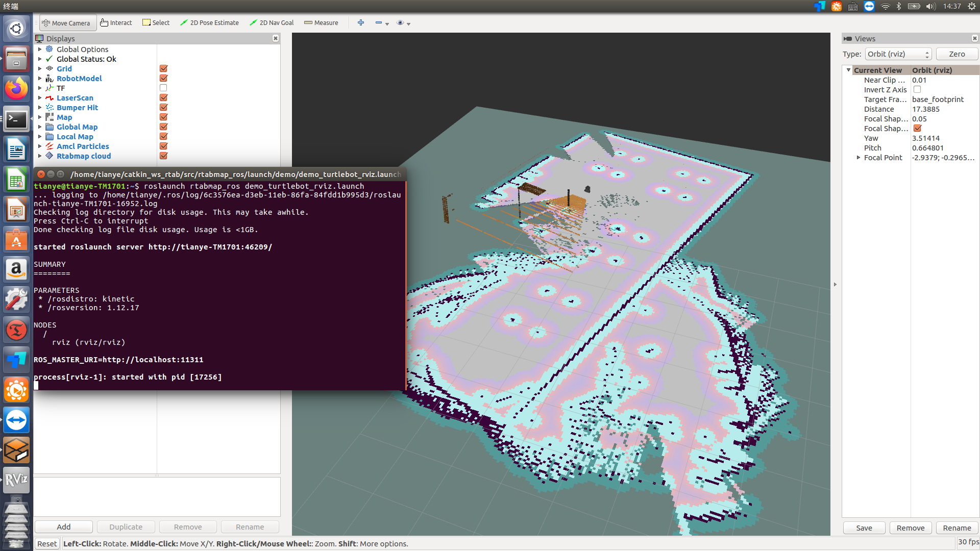The image size is (980, 551).
Task: Click the Reset button in status bar
Action: [x=47, y=544]
